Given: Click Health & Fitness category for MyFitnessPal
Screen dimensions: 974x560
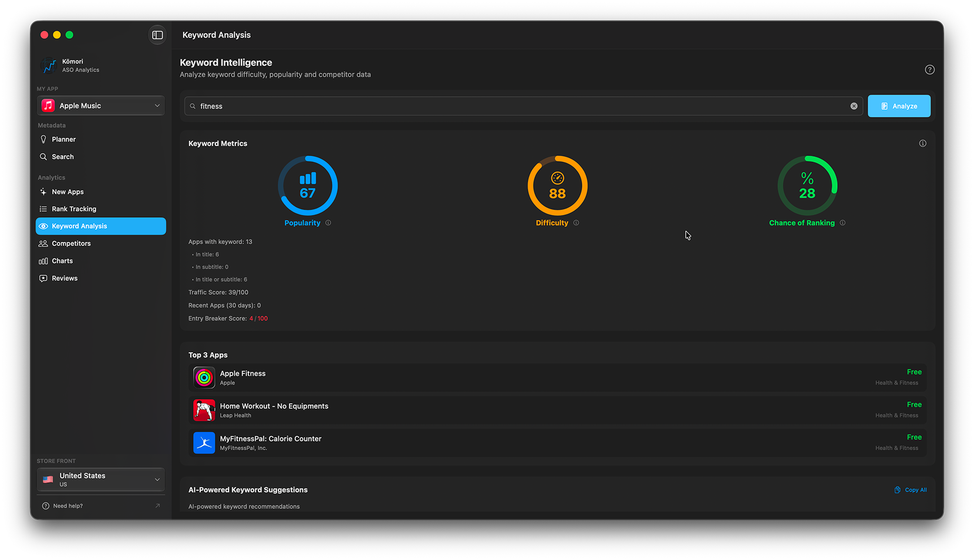Looking at the screenshot, I should 897,448.
